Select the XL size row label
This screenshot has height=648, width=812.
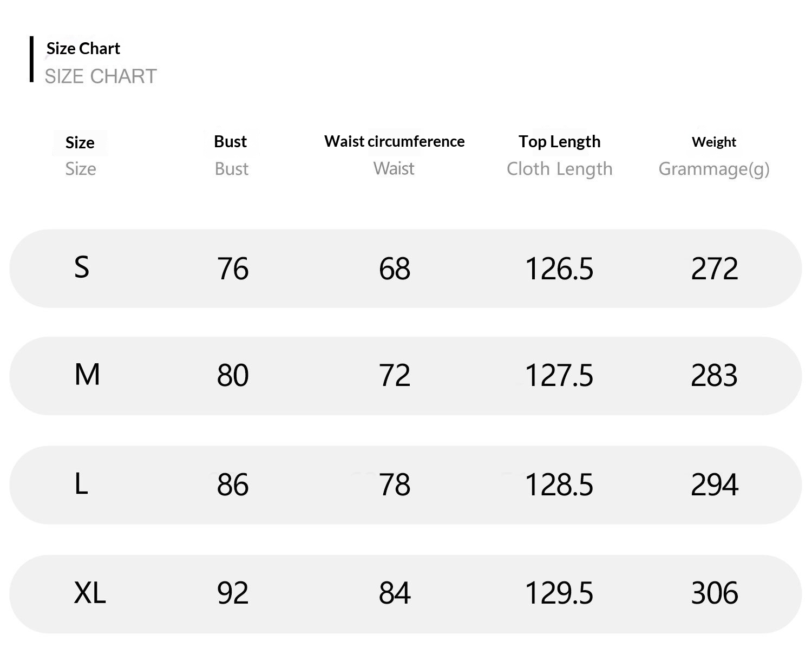pos(90,593)
